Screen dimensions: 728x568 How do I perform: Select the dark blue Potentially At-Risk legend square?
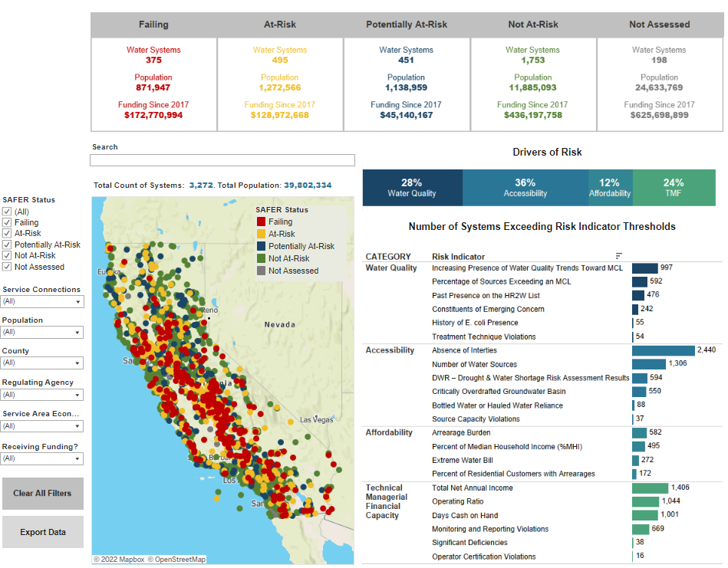pos(261,247)
